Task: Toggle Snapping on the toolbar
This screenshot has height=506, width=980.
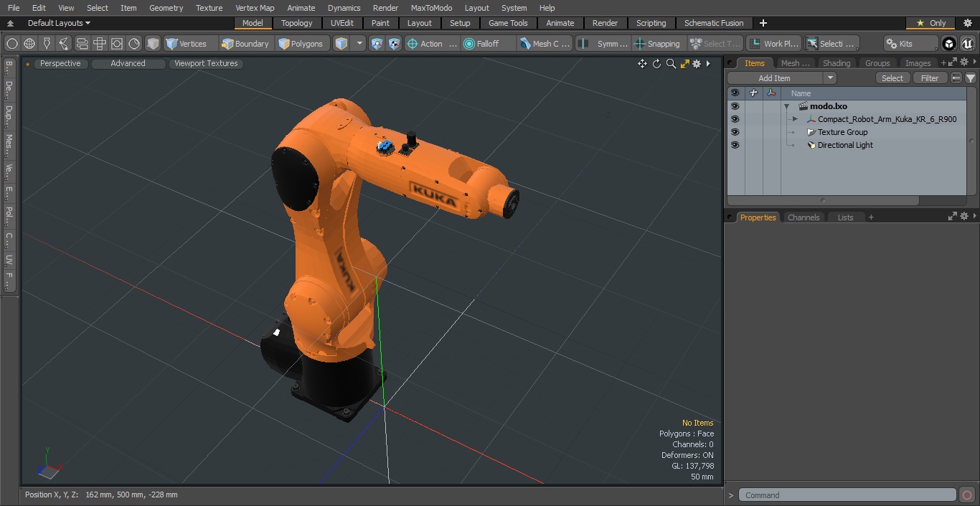Action: pos(658,44)
